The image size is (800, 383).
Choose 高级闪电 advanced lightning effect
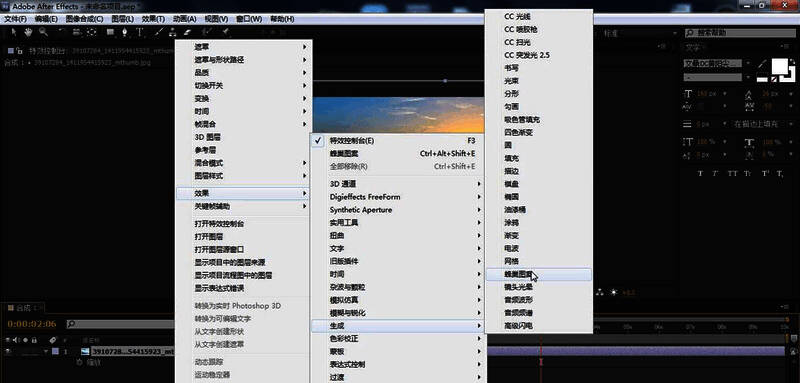coord(539,325)
